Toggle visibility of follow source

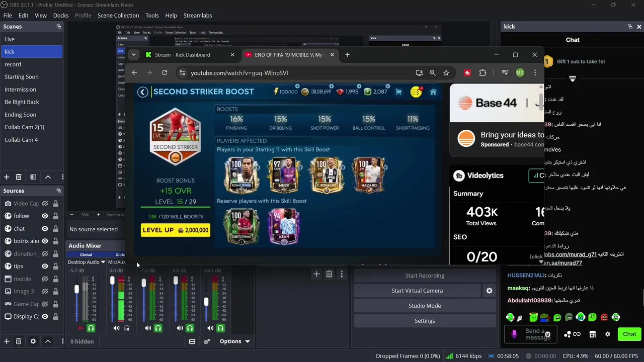click(45, 216)
